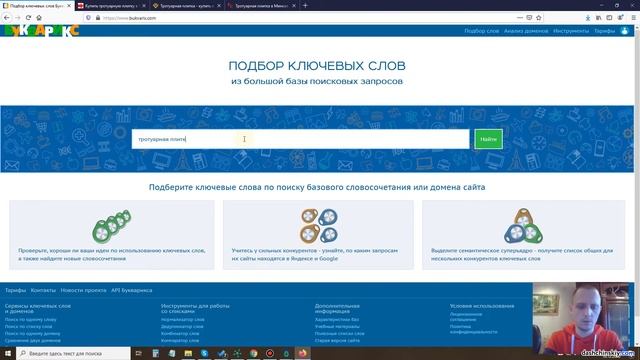The height and width of the screenshot is (360, 640).
Task: Click the green 'Найти' button
Action: coord(489,139)
